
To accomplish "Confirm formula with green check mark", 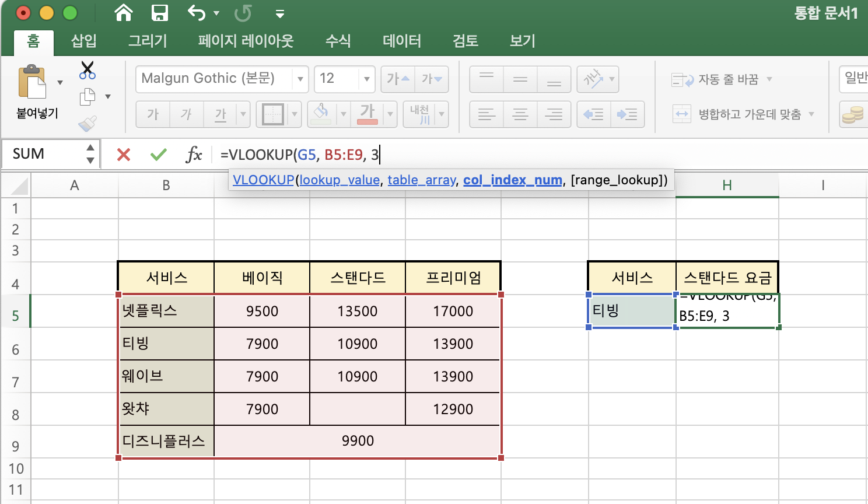I will coord(158,154).
